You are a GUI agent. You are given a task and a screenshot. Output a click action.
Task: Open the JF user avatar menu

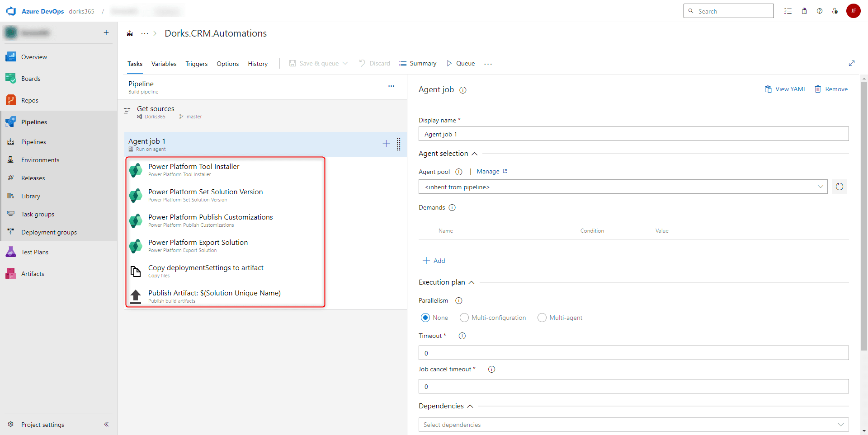[x=854, y=11]
